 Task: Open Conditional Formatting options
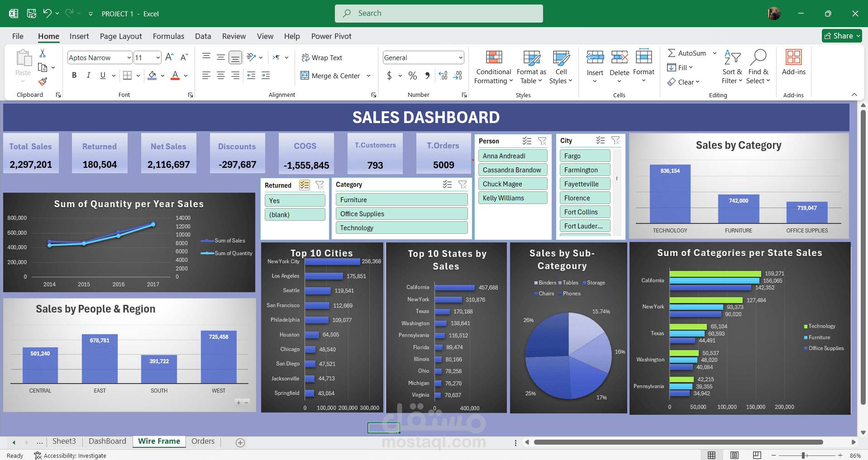point(493,67)
